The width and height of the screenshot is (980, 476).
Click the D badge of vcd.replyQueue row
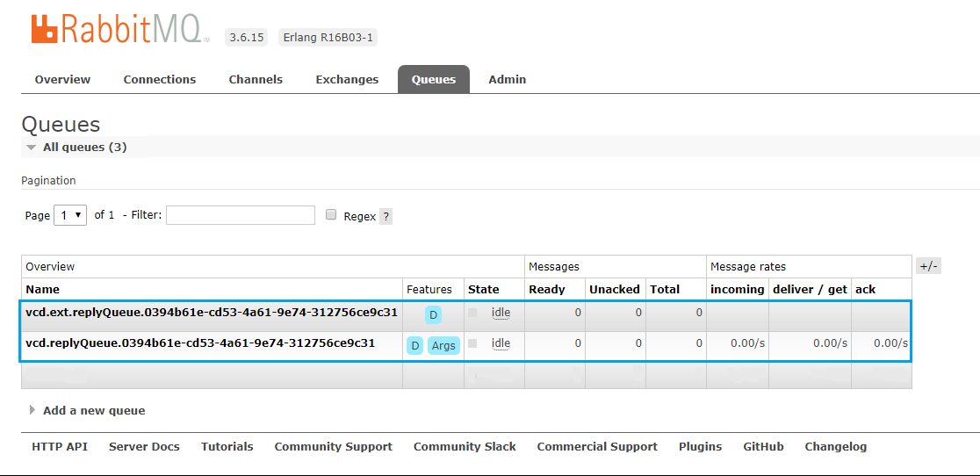pos(415,345)
